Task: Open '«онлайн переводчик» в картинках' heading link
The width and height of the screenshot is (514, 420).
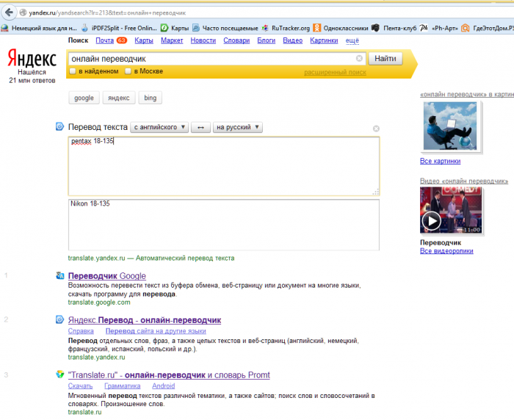Action: (467, 95)
